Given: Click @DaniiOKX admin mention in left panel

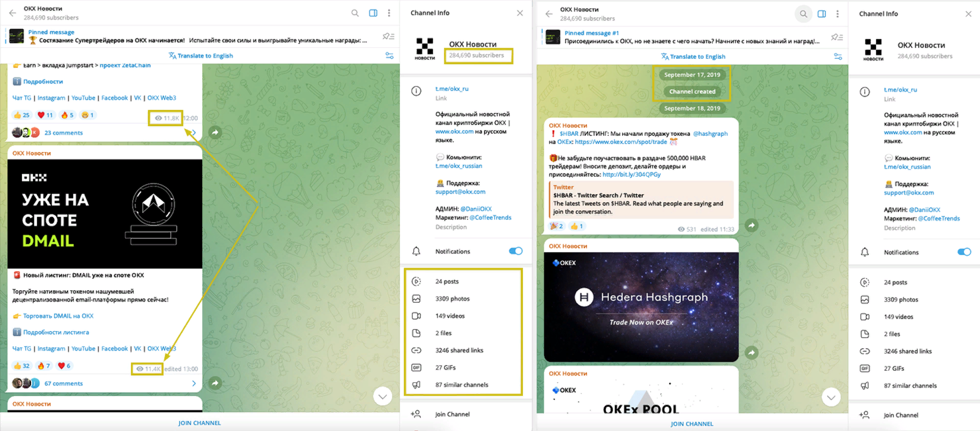Looking at the screenshot, I should [476, 209].
